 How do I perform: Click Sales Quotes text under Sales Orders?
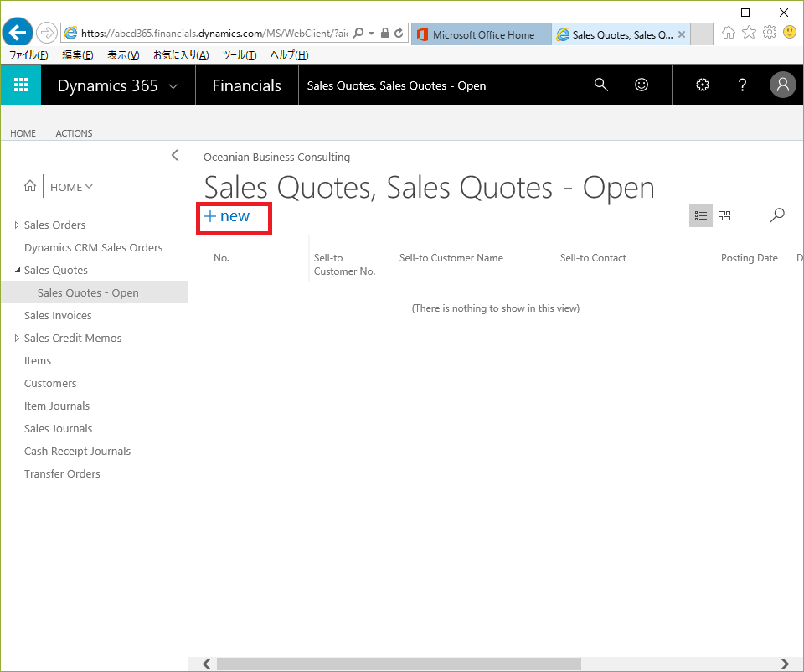[56, 270]
